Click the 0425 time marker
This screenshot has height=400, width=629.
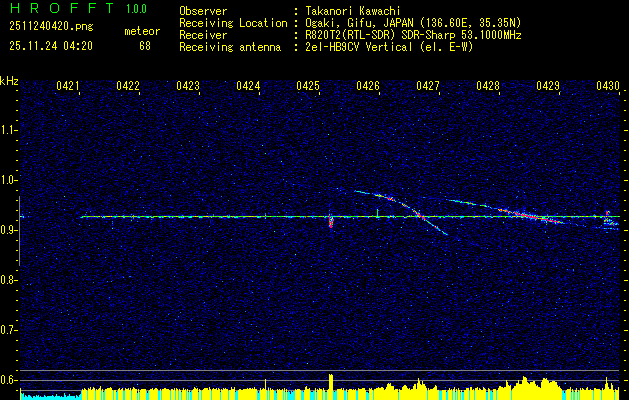tap(308, 85)
